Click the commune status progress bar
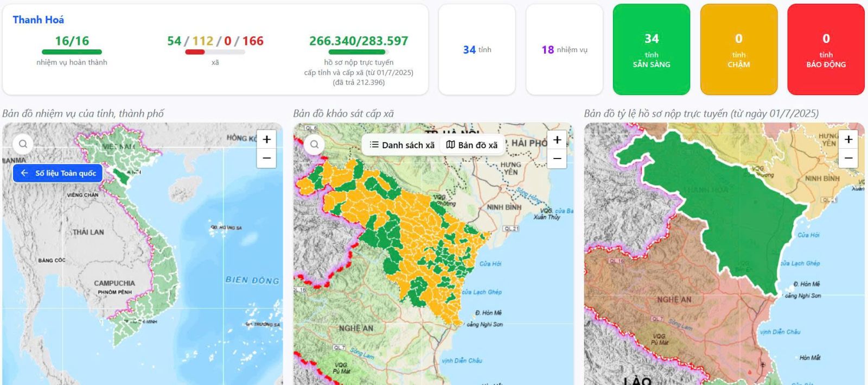 [x=215, y=52]
